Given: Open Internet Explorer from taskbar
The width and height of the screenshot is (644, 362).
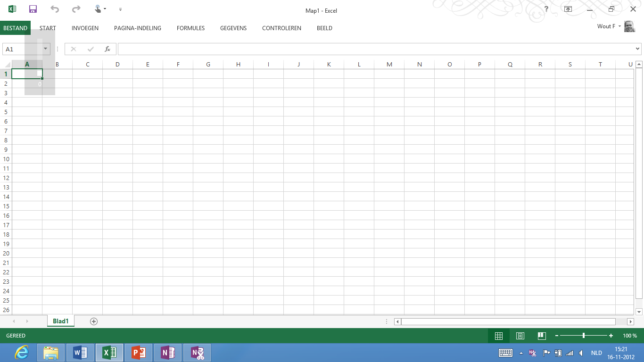Looking at the screenshot, I should tap(22, 353).
